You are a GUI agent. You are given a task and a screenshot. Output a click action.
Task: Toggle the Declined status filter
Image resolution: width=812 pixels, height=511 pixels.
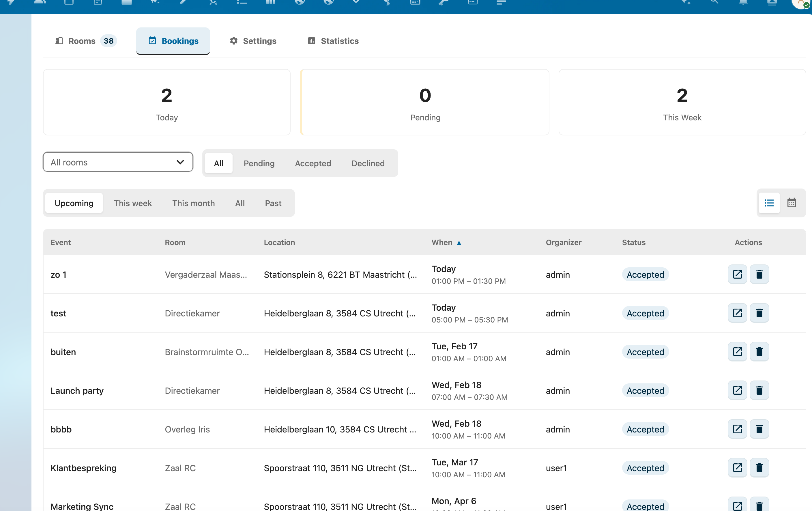368,163
